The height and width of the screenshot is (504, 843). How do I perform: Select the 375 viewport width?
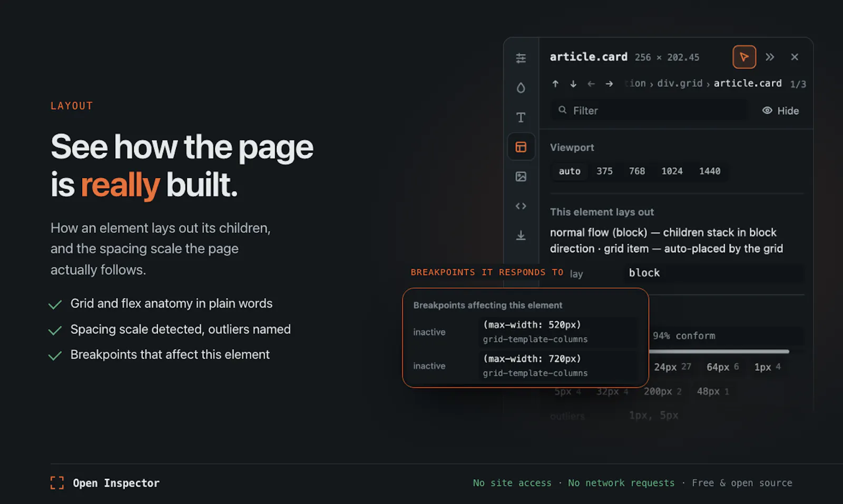[604, 171]
